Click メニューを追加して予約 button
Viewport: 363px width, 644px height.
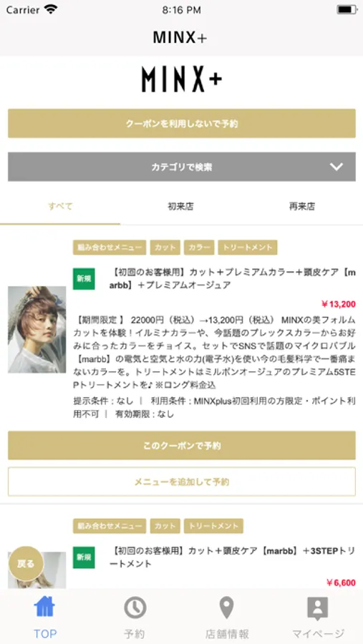tap(182, 482)
